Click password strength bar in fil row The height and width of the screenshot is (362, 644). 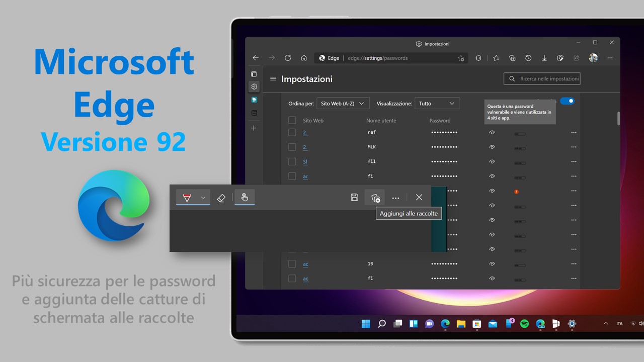click(520, 163)
